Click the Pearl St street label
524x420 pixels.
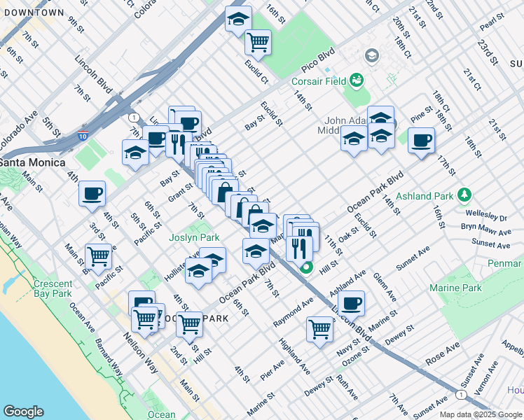click(x=492, y=22)
